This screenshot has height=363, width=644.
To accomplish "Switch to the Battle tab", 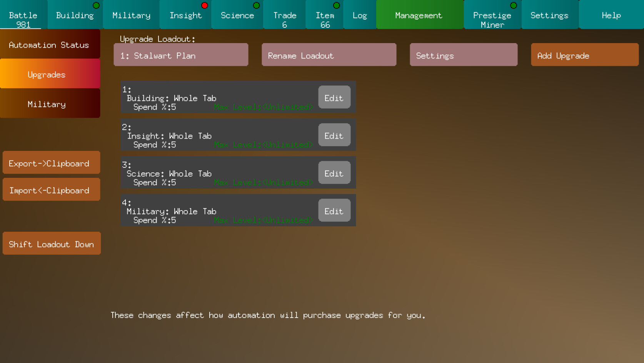I will click(23, 15).
